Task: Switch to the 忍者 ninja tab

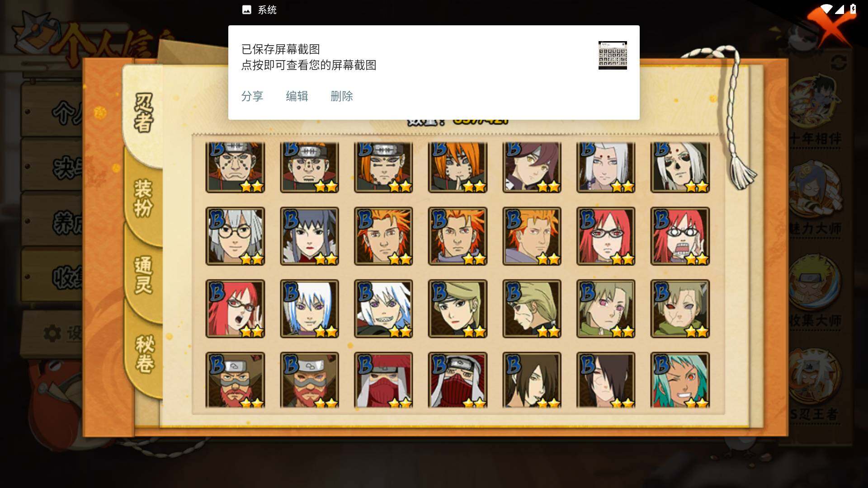Action: (x=144, y=113)
